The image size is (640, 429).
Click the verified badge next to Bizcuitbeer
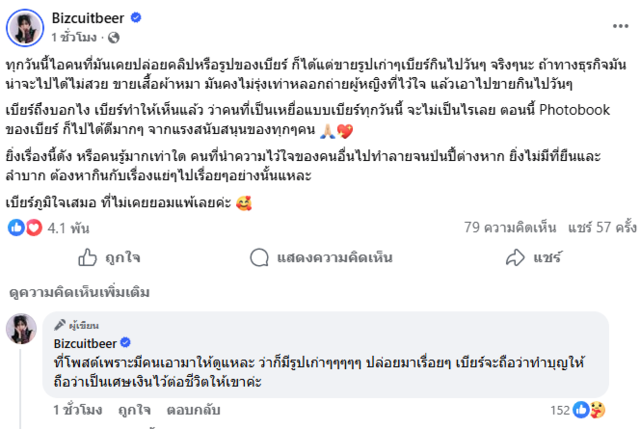(136, 17)
